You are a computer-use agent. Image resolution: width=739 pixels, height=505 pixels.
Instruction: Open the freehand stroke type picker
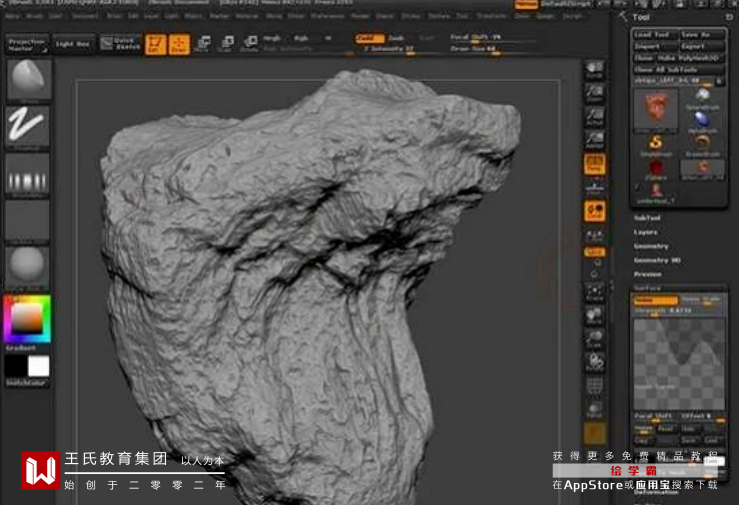click(x=27, y=126)
